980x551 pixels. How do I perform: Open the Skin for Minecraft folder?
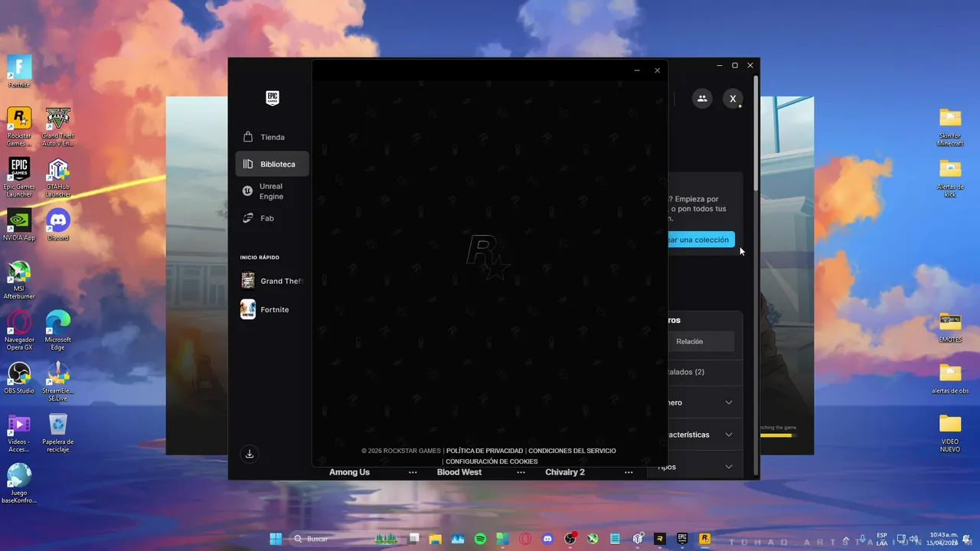[x=950, y=126]
